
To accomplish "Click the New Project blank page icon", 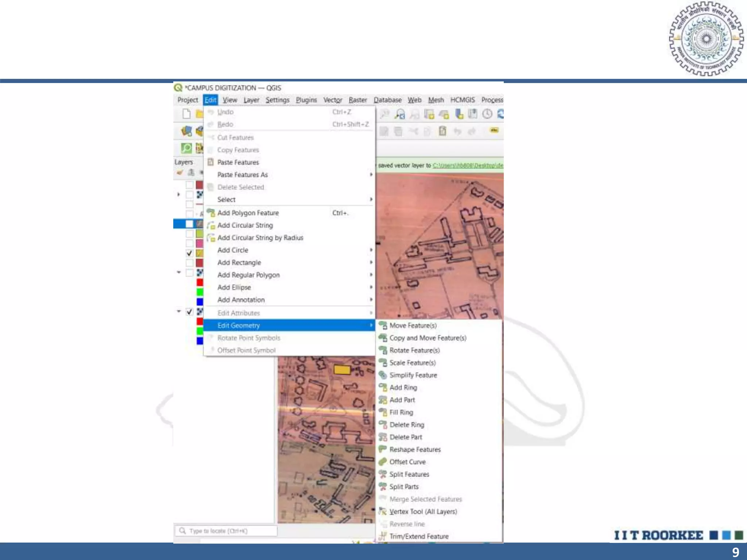I will click(x=186, y=114).
